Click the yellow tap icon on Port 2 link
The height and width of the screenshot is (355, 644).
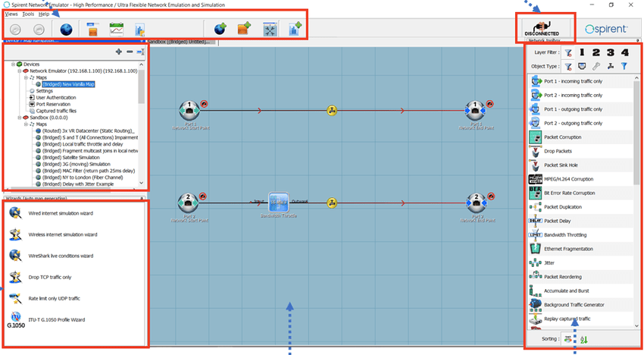332,203
